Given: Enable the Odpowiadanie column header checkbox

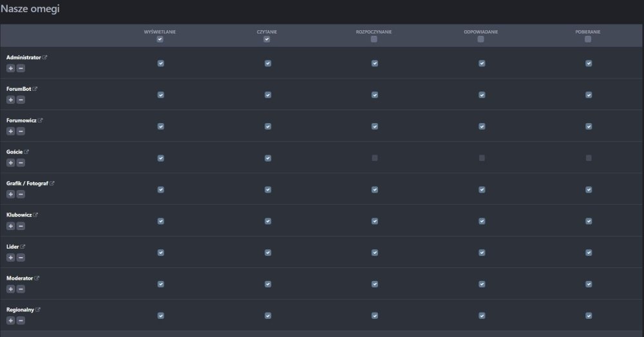Looking at the screenshot, I should (x=480, y=39).
